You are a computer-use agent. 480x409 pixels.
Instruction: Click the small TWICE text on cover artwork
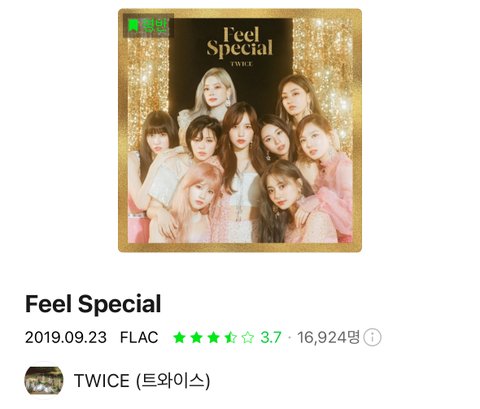click(242, 64)
